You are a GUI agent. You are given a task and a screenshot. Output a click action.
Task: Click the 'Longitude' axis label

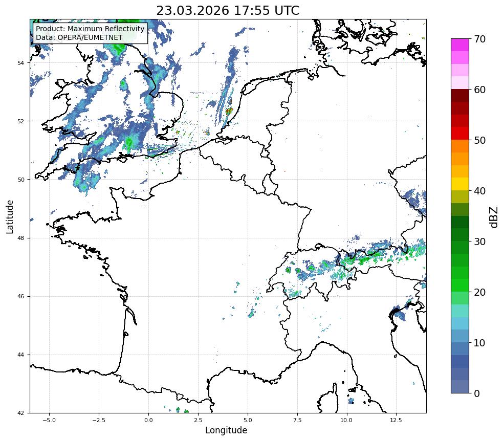coord(226,430)
